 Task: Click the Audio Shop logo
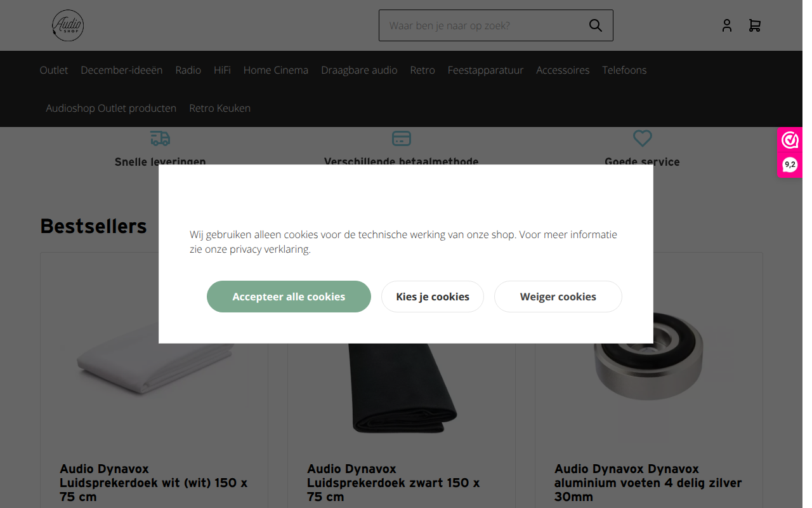pyautogui.click(x=68, y=25)
